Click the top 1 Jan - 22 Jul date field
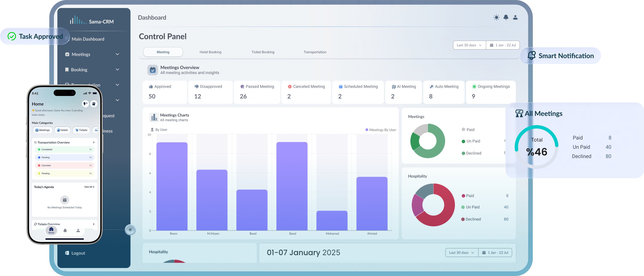The image size is (644, 276). [503, 45]
